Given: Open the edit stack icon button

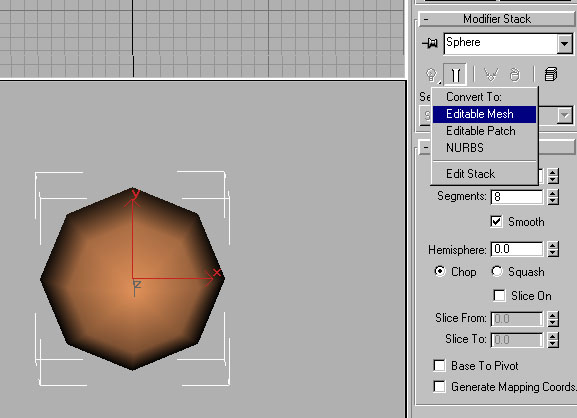Looking at the screenshot, I should (551, 75).
